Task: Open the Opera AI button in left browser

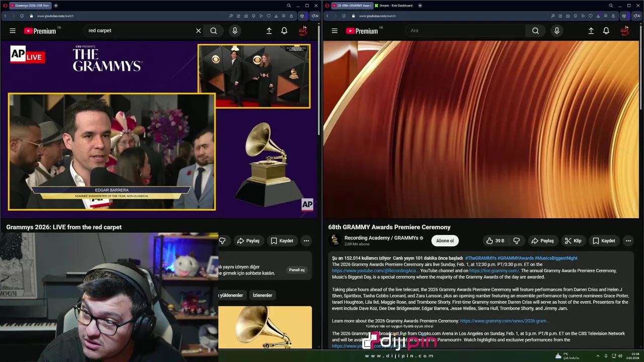Action: (x=314, y=16)
